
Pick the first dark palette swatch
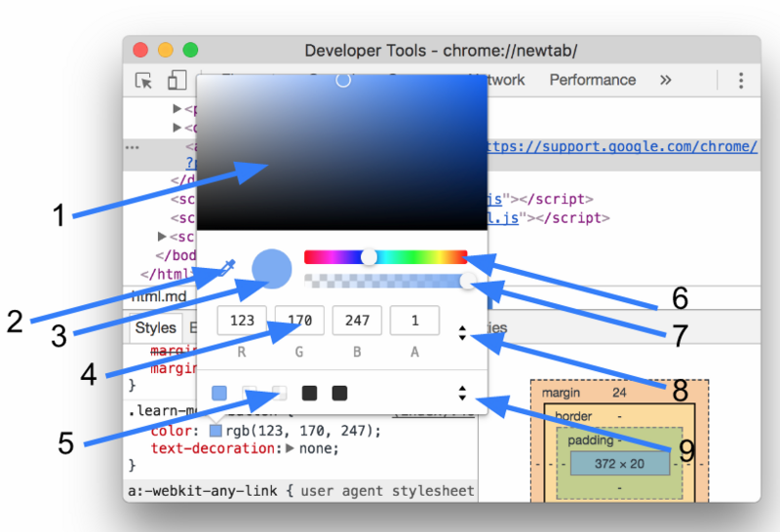309,393
